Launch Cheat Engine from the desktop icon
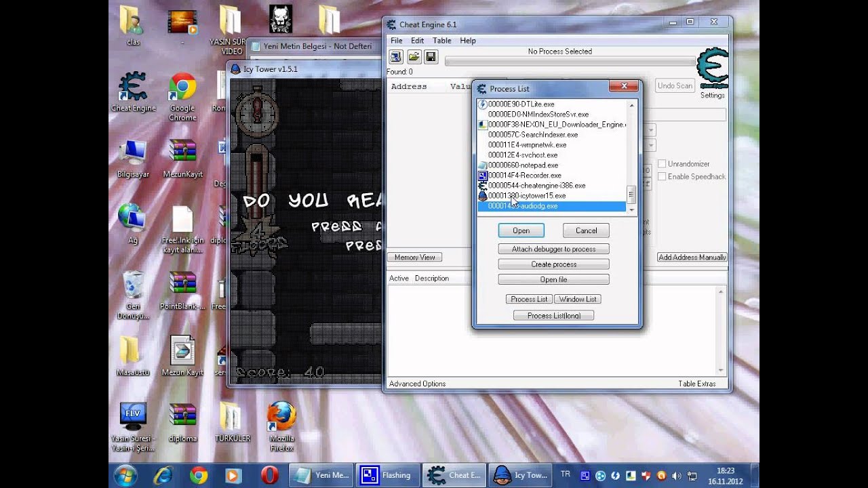 click(132, 87)
